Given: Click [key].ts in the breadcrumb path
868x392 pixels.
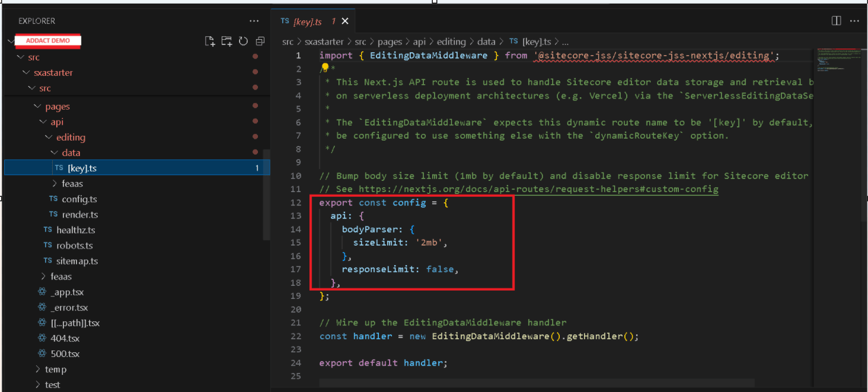Looking at the screenshot, I should click(537, 42).
